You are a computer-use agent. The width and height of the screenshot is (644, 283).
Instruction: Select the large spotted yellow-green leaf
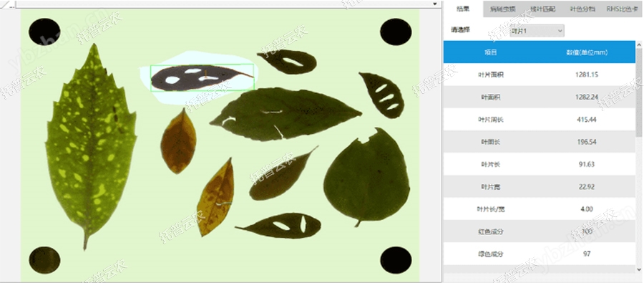pos(90,144)
